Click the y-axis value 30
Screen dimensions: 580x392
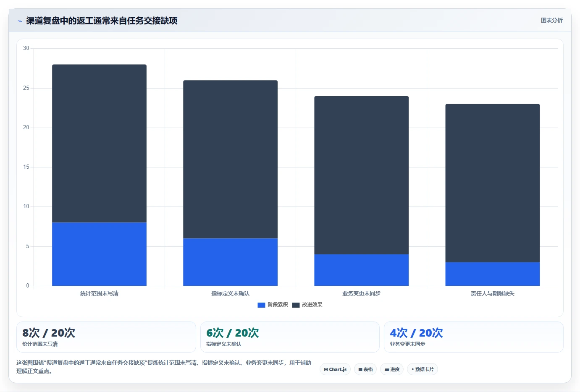click(x=26, y=48)
